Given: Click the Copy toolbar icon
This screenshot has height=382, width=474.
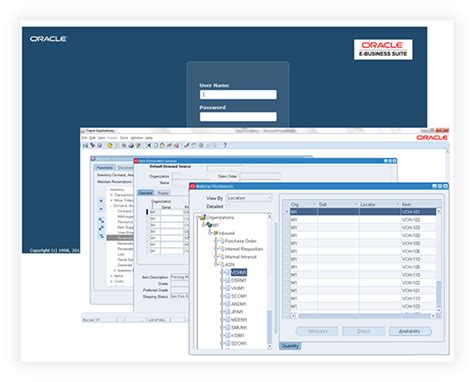Looking at the screenshot, I should coord(156,145).
